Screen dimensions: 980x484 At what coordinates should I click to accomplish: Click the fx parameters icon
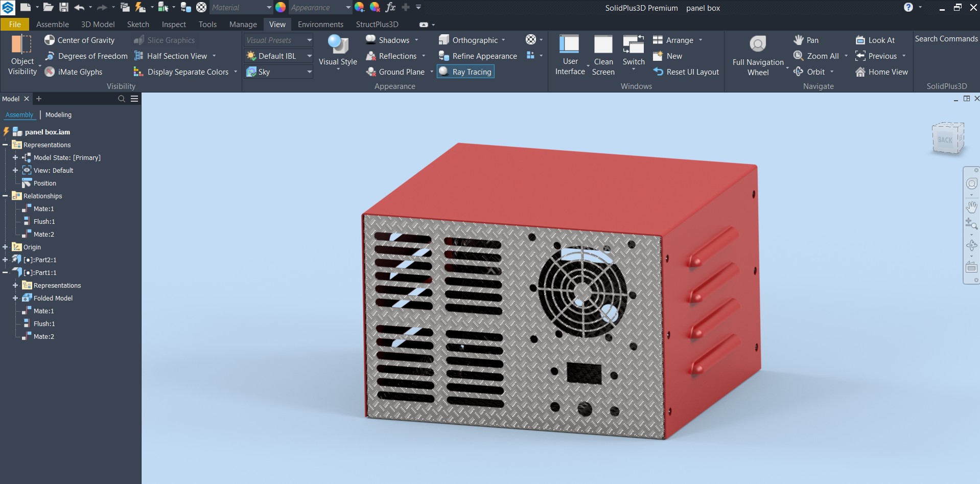click(x=390, y=7)
